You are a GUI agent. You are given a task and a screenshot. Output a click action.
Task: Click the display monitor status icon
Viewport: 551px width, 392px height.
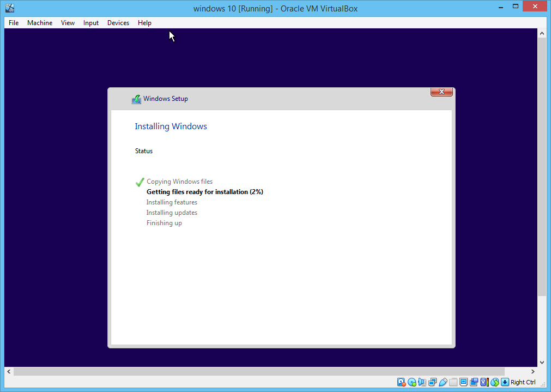pyautogui.click(x=463, y=382)
